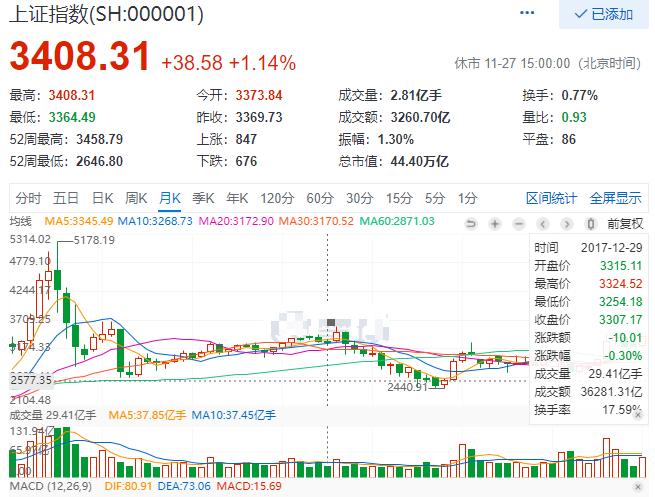This screenshot has width=655, height=497.
Task: Open the three-dot more options menu
Action: point(527,13)
